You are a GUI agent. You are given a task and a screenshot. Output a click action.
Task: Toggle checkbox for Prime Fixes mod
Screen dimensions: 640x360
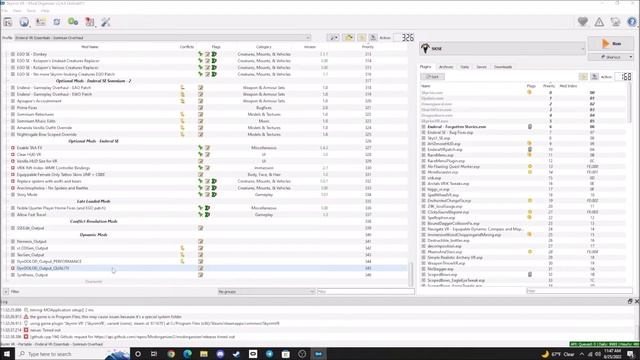coord(13,108)
